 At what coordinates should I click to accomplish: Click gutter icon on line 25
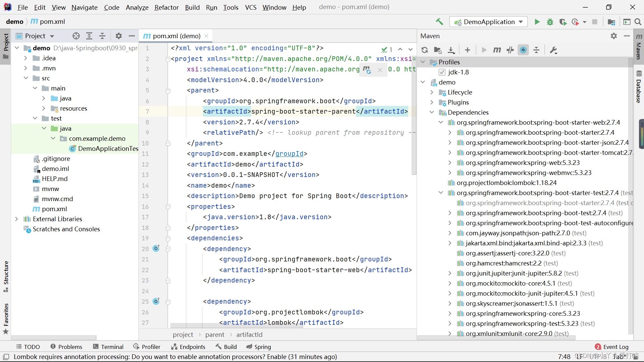pos(156,301)
